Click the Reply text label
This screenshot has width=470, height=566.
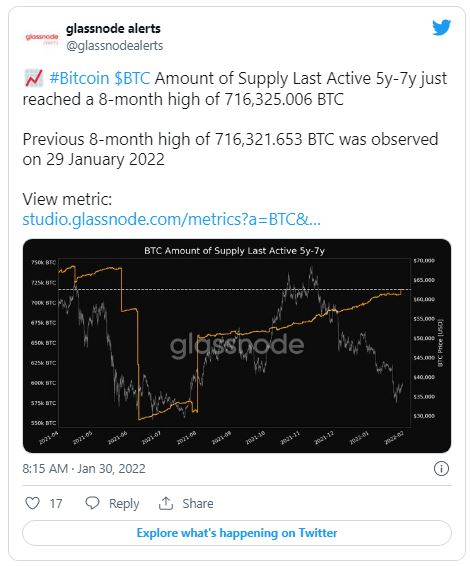pos(124,503)
